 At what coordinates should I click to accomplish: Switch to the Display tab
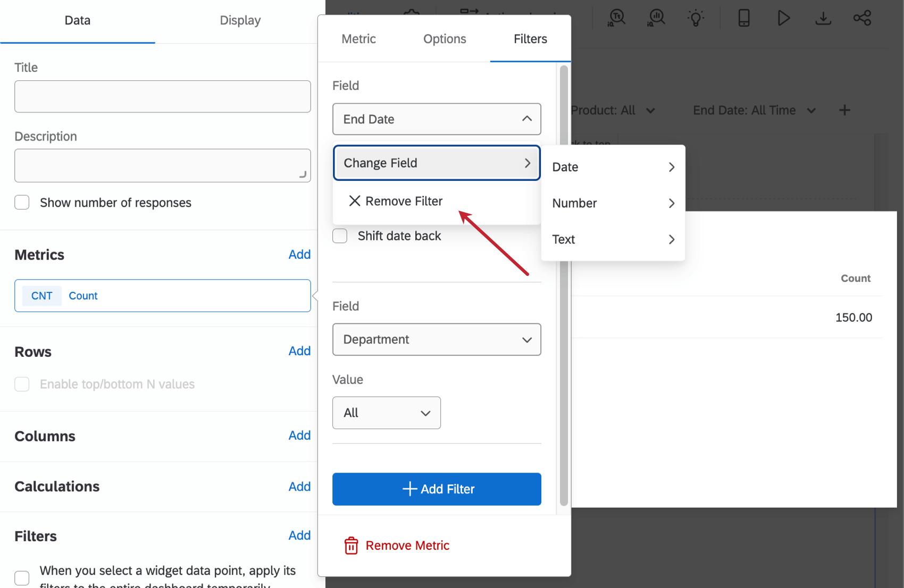click(240, 20)
